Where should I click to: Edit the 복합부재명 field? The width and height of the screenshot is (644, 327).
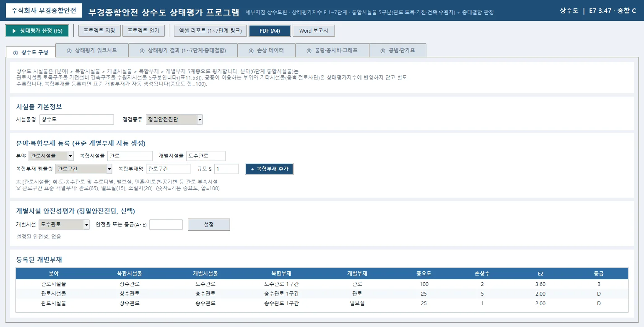click(169, 169)
